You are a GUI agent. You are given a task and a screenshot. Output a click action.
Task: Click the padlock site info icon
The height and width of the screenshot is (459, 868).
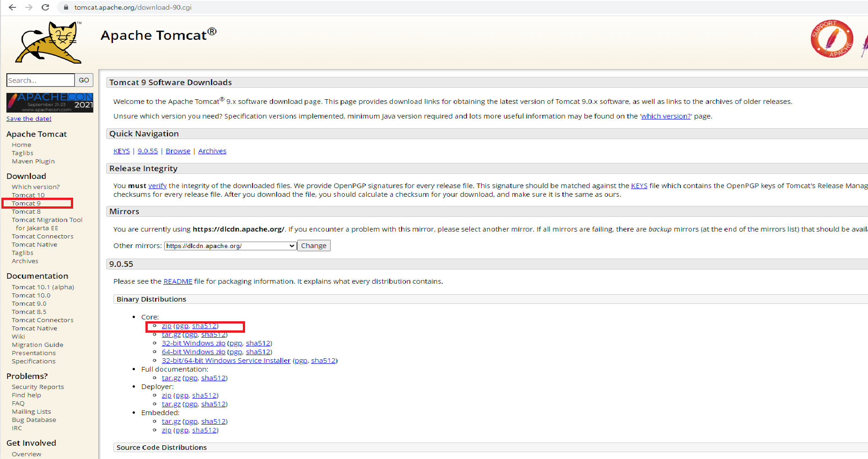[x=66, y=7]
